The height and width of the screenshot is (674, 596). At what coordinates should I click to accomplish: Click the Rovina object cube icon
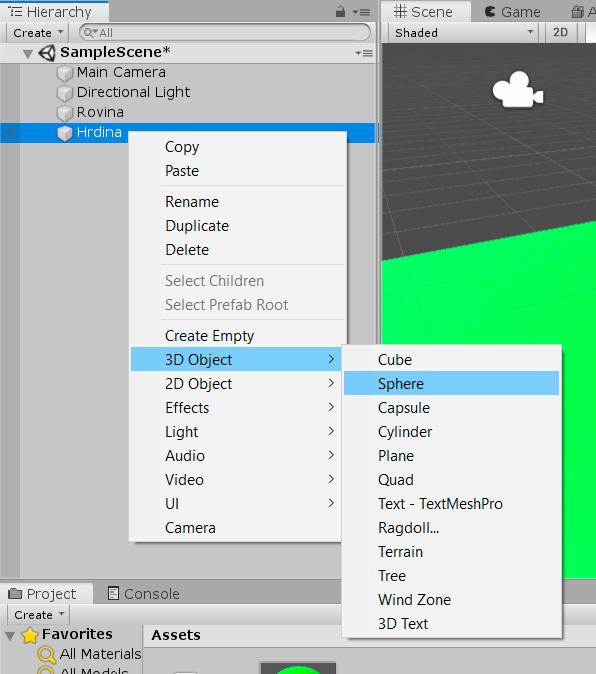pos(65,113)
